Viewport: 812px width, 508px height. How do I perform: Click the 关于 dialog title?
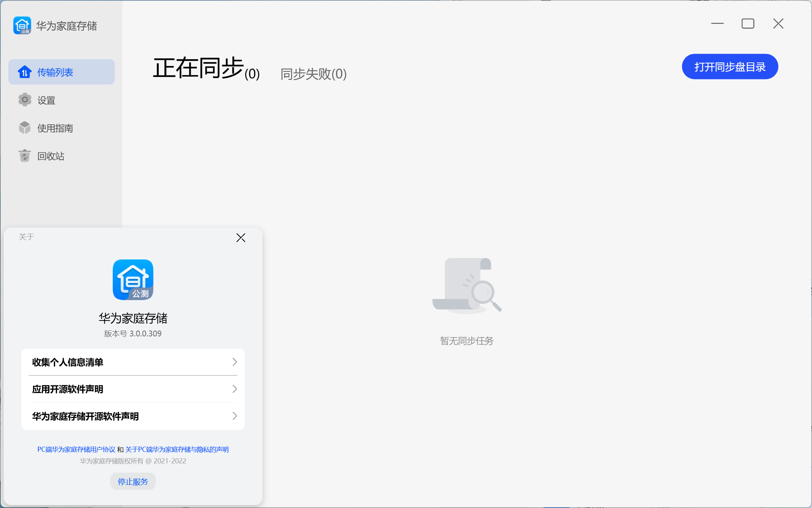26,237
